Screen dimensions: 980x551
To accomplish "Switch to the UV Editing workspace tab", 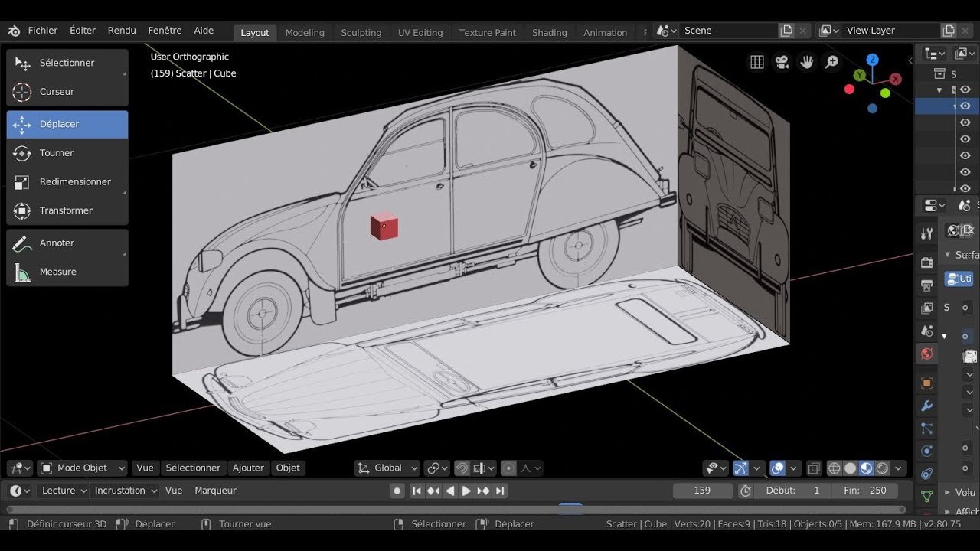I will click(x=420, y=33).
